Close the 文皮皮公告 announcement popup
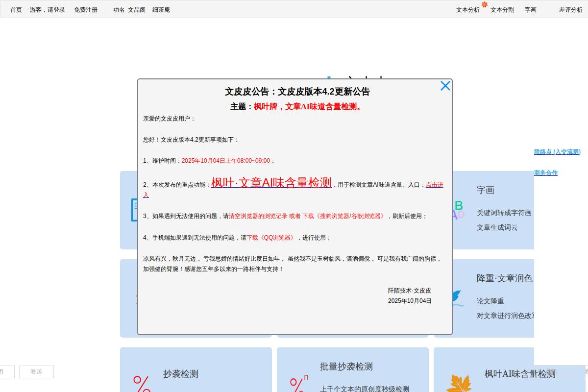Screen dimensions: 588x392 [x=445, y=86]
